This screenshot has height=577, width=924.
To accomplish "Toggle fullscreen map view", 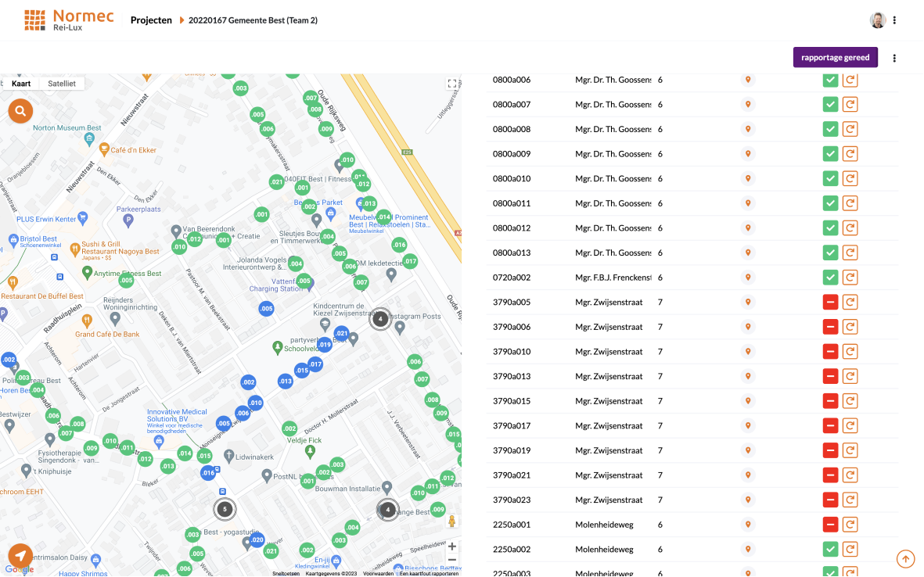I will coord(452,84).
